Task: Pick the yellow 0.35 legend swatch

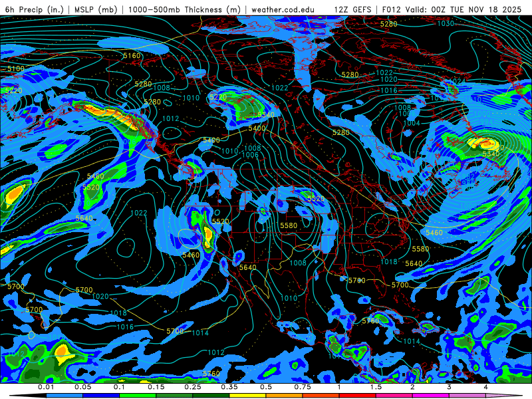Action: 247,396
